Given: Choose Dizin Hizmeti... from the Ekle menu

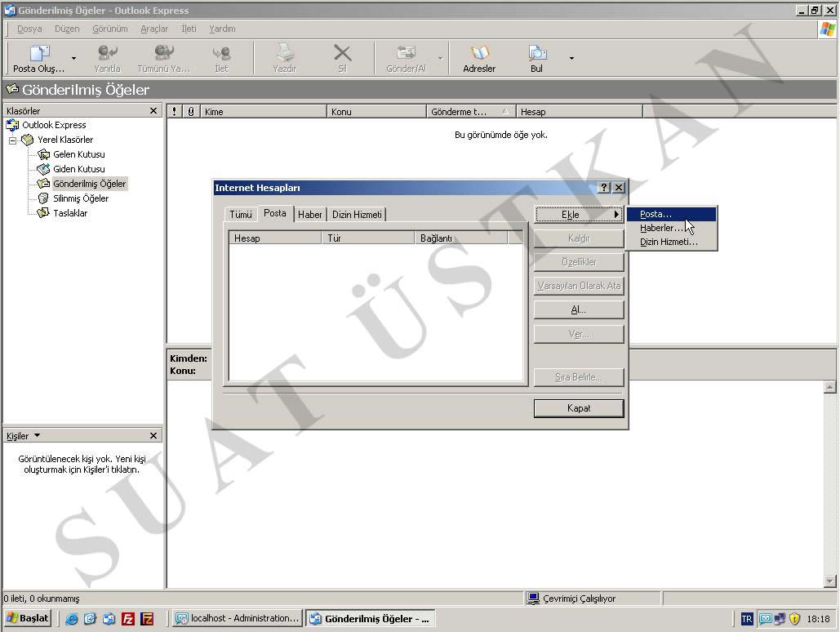Looking at the screenshot, I should click(671, 242).
